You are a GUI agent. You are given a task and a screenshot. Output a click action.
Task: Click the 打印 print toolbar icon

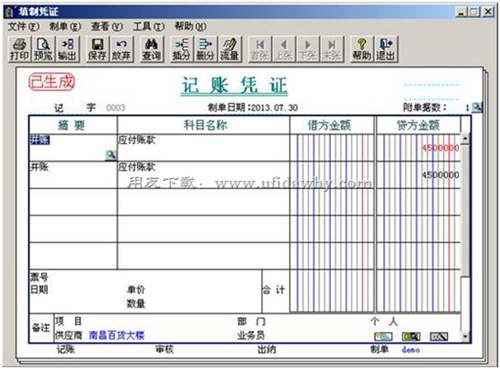point(19,49)
